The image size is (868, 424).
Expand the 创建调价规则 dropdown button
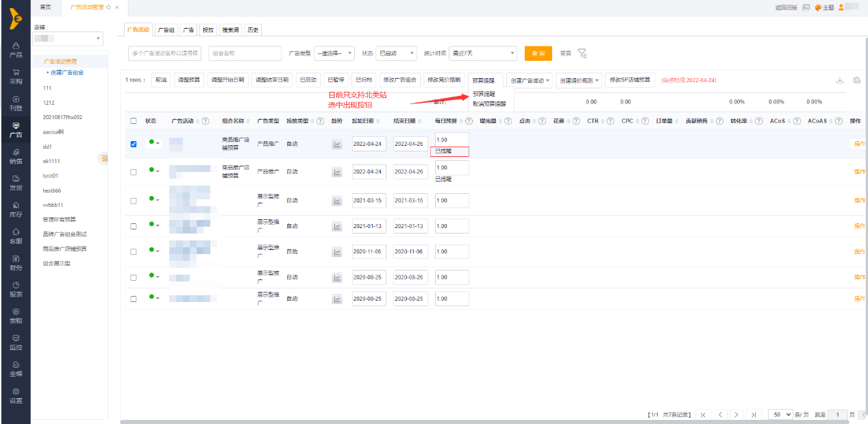(579, 80)
